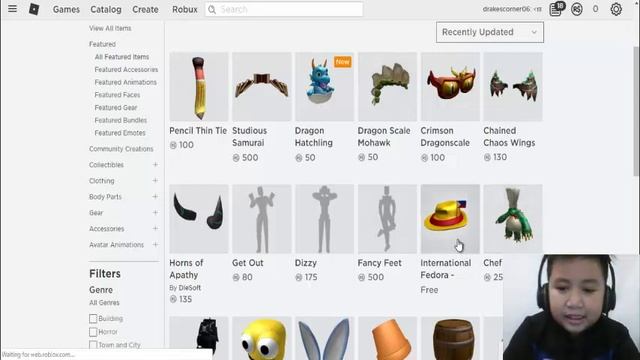This screenshot has width=640, height=360.
Task: Click the Chained Chaos Wings title
Action: (x=509, y=137)
